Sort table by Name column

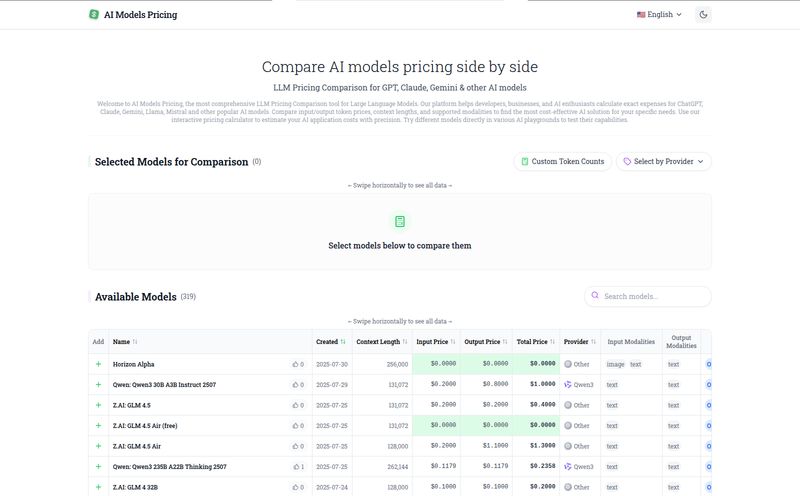pyautogui.click(x=124, y=342)
